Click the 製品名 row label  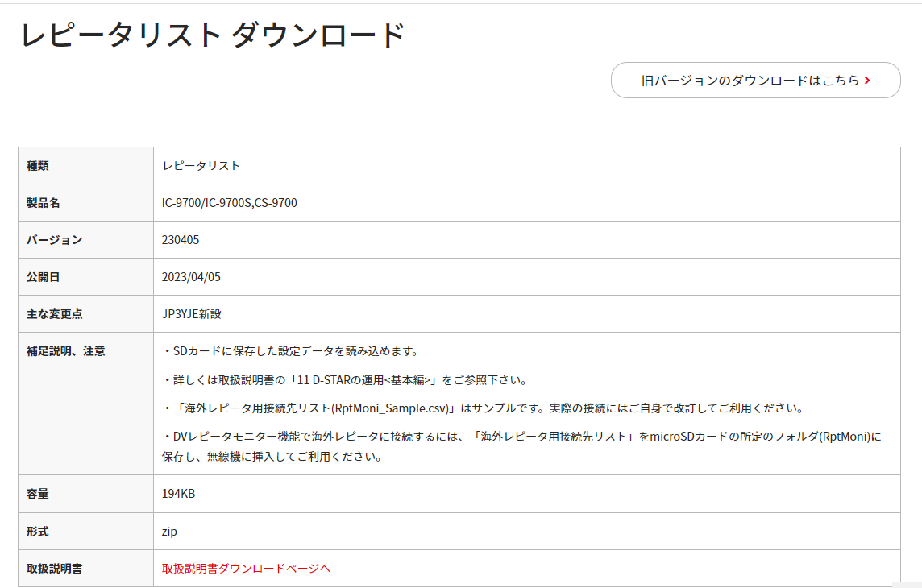coord(43,203)
